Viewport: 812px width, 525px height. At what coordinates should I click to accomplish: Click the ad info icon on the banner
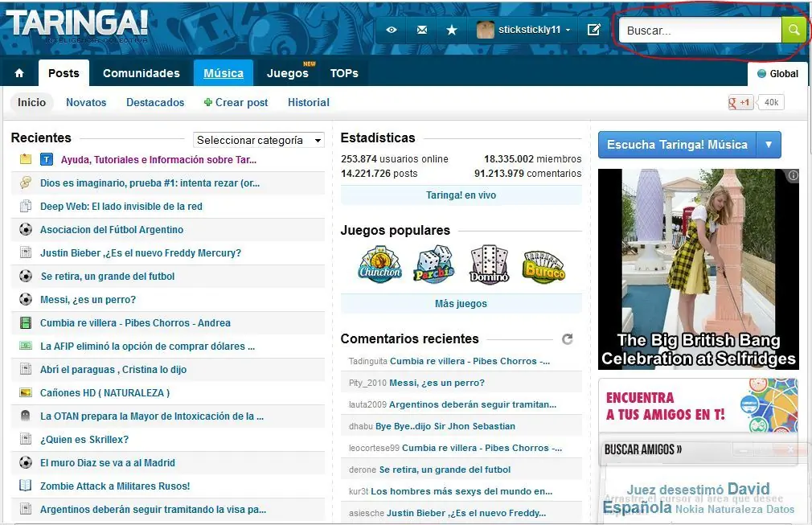coord(793,175)
